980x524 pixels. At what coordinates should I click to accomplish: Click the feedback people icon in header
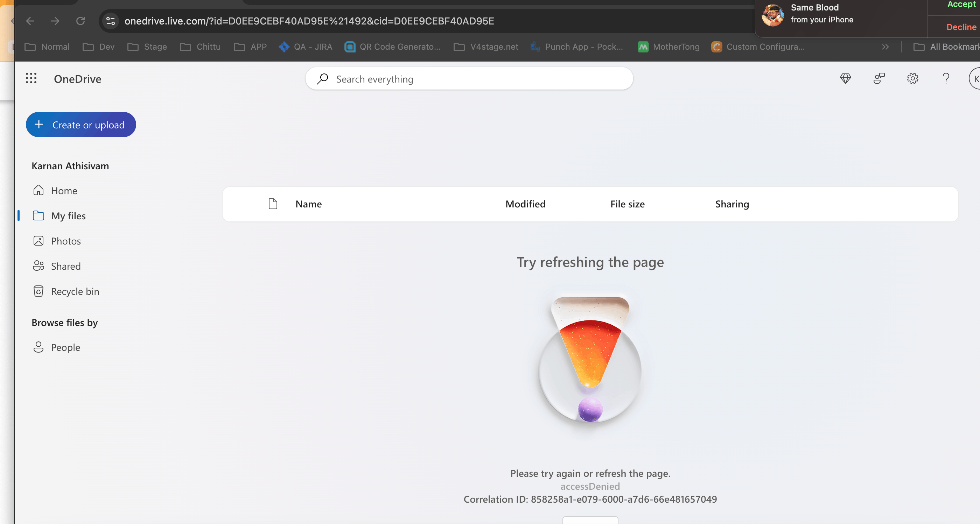tap(879, 79)
